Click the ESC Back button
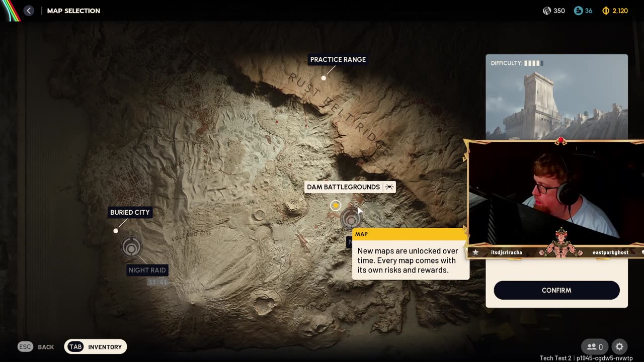 [36, 347]
